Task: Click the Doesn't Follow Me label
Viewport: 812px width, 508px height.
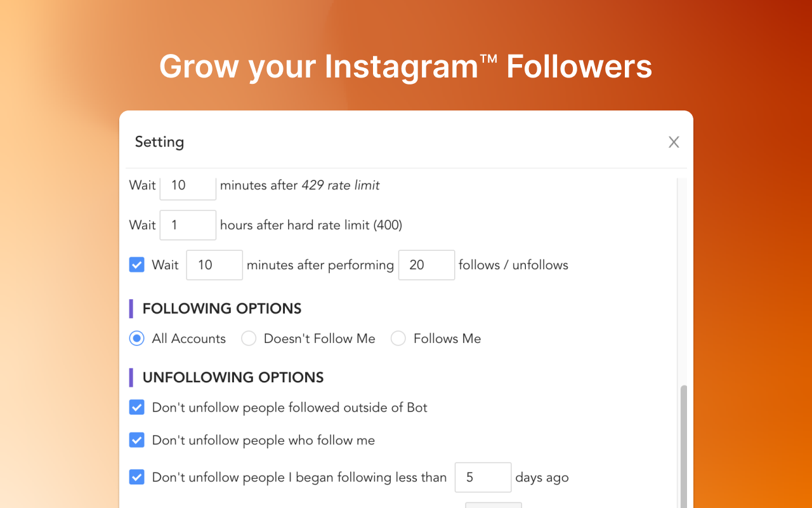Action: (x=319, y=338)
